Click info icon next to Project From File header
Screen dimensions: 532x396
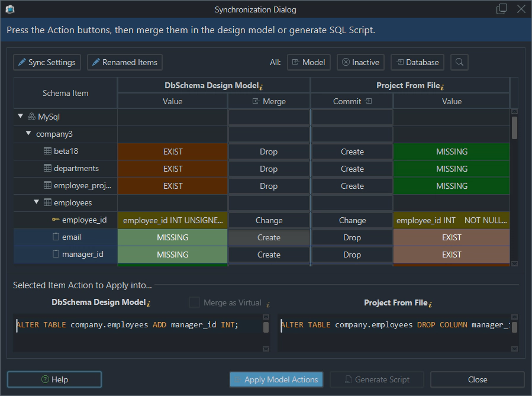[443, 87]
